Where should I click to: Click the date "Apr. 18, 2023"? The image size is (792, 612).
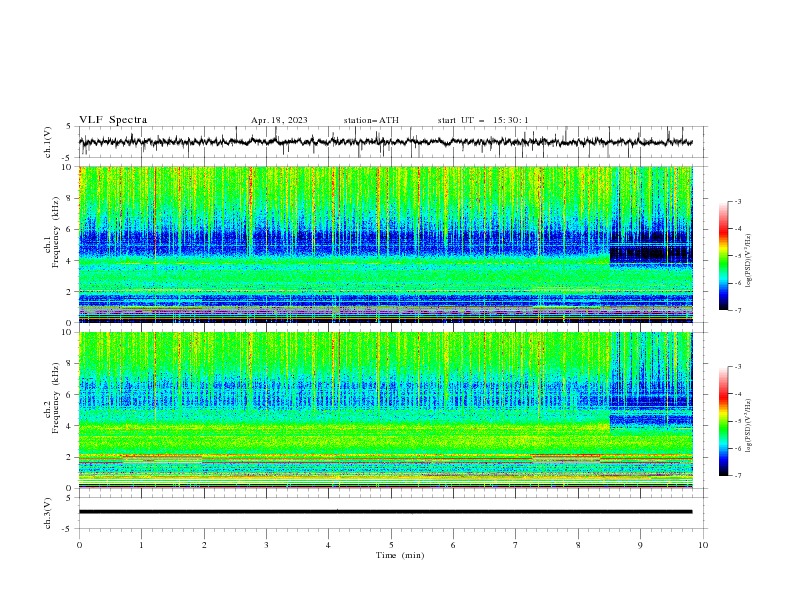[x=279, y=120]
